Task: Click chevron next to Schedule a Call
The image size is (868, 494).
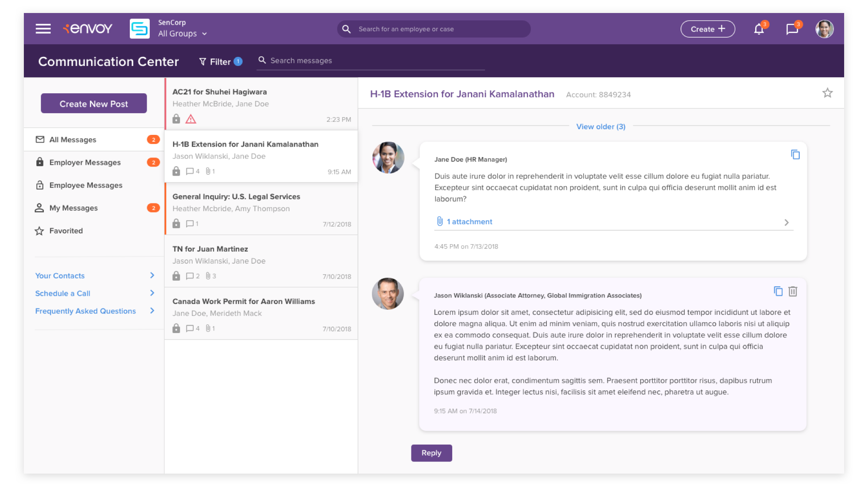Action: [152, 293]
